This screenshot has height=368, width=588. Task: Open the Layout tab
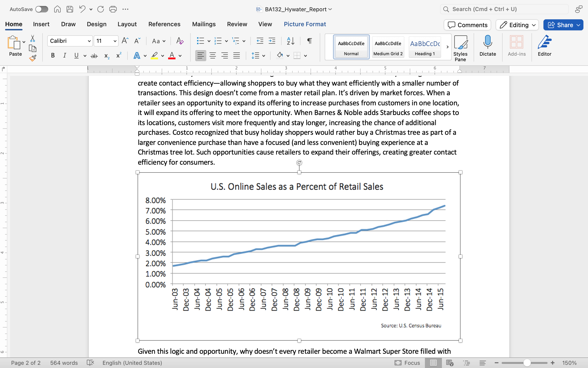point(127,24)
